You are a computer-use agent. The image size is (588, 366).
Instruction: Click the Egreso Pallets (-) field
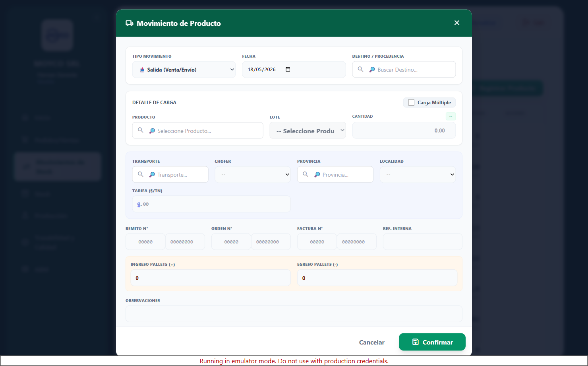(x=377, y=278)
